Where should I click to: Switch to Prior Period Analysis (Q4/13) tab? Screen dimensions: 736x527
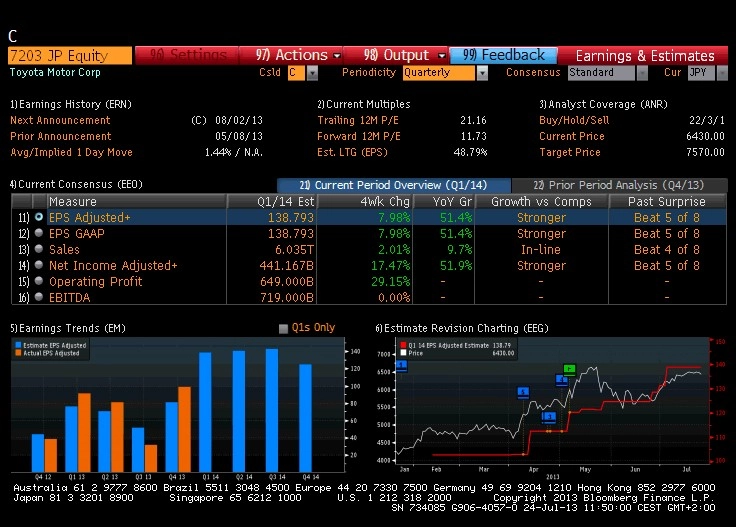619,185
